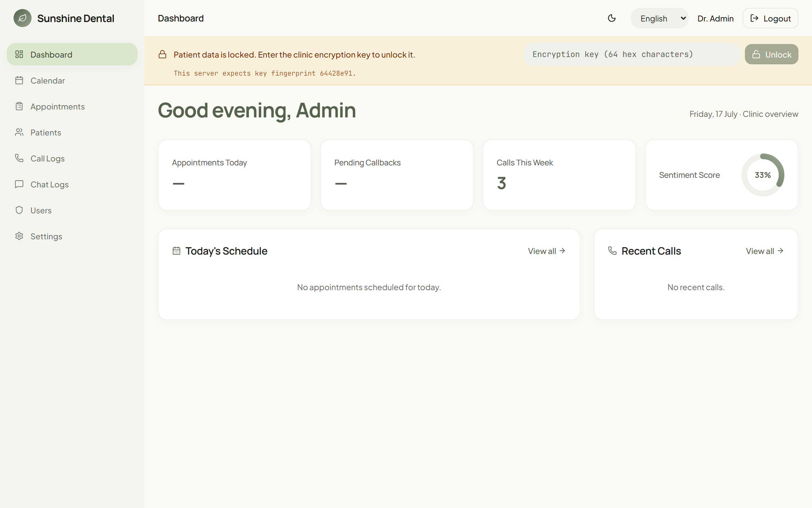Image resolution: width=812 pixels, height=508 pixels.
Task: Click Friday, 17 July · Clinic overview text
Action: point(744,114)
